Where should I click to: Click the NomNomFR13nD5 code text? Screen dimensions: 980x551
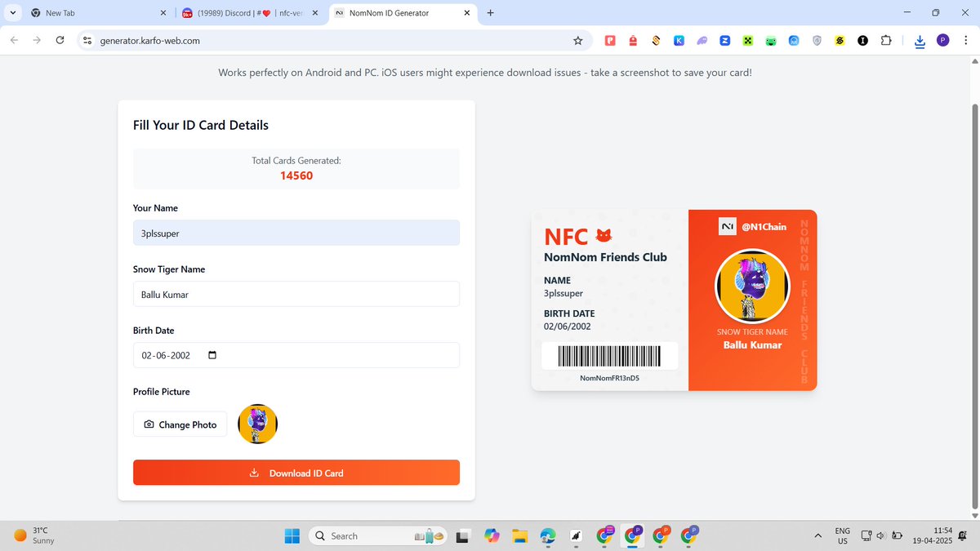[x=609, y=379]
